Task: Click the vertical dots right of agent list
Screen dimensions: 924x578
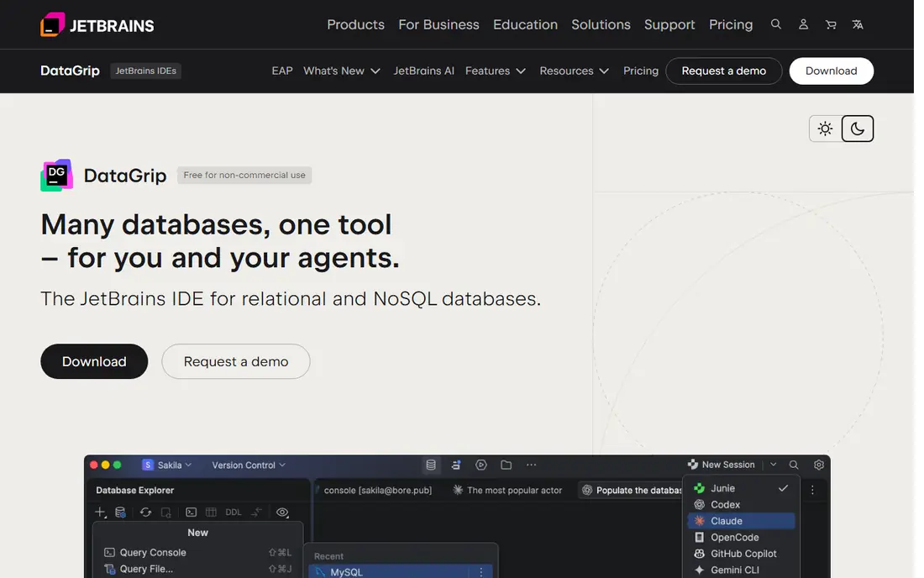Action: pos(812,491)
